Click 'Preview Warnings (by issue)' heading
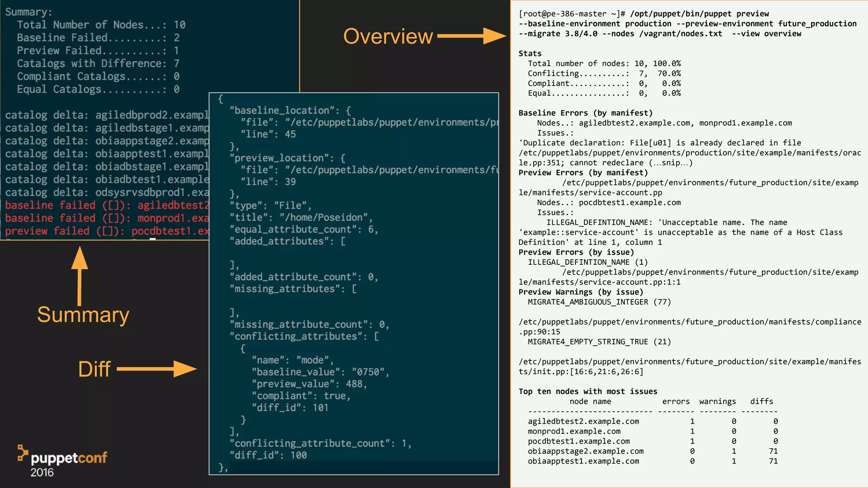This screenshot has width=868, height=488. click(581, 292)
